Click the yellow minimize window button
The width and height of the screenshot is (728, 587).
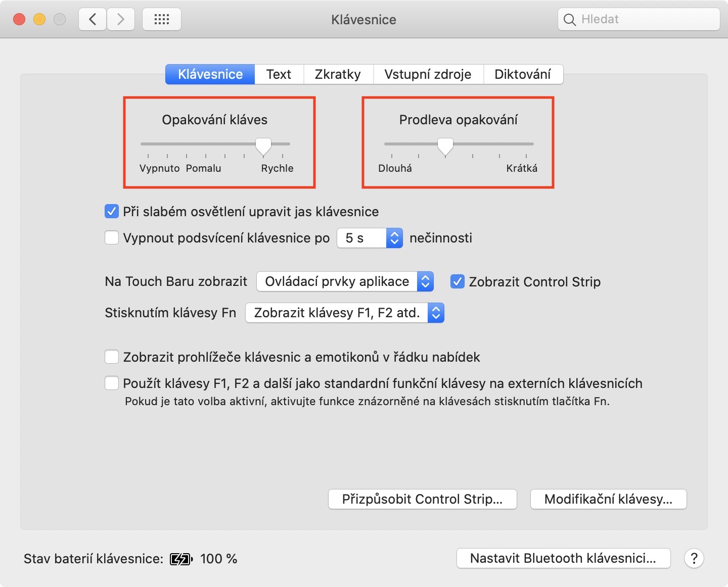(x=39, y=20)
